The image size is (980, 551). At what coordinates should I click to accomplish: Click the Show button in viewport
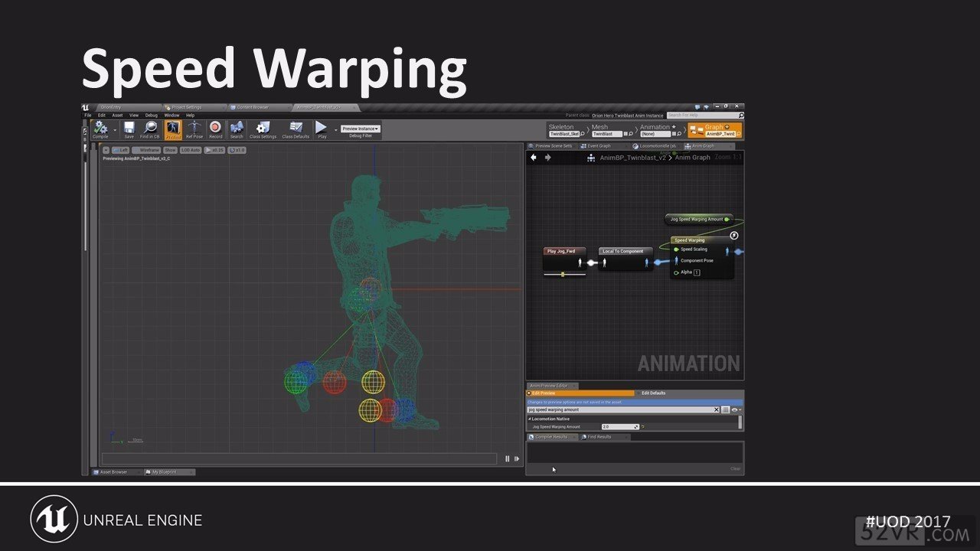pyautogui.click(x=170, y=150)
